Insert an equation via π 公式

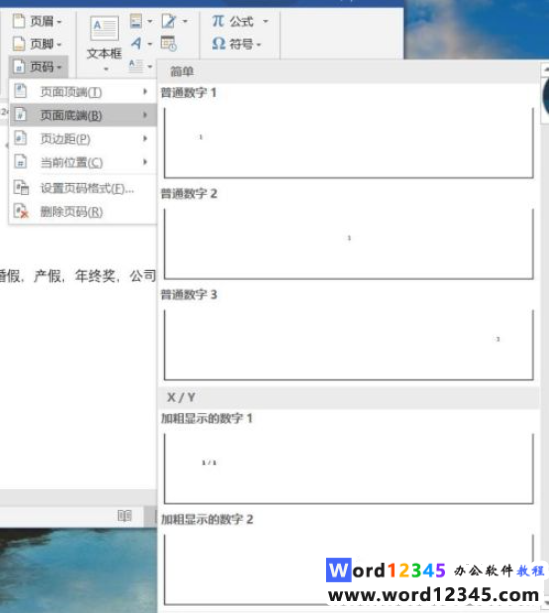233,21
